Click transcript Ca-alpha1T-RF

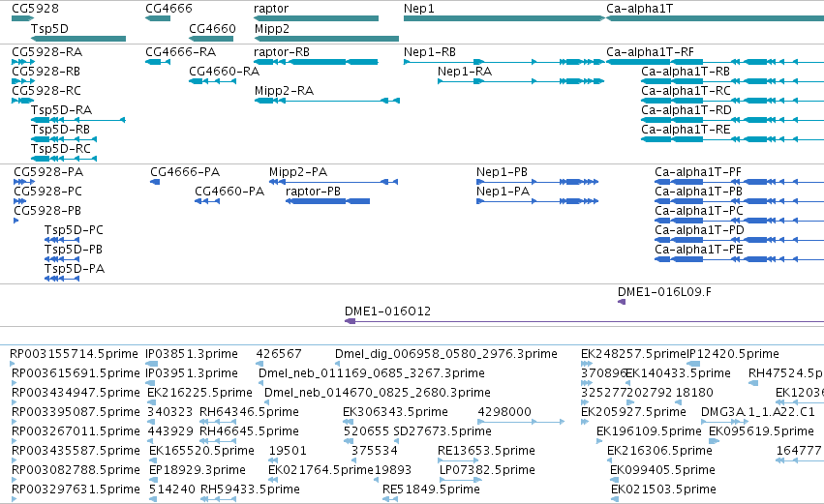(x=650, y=52)
